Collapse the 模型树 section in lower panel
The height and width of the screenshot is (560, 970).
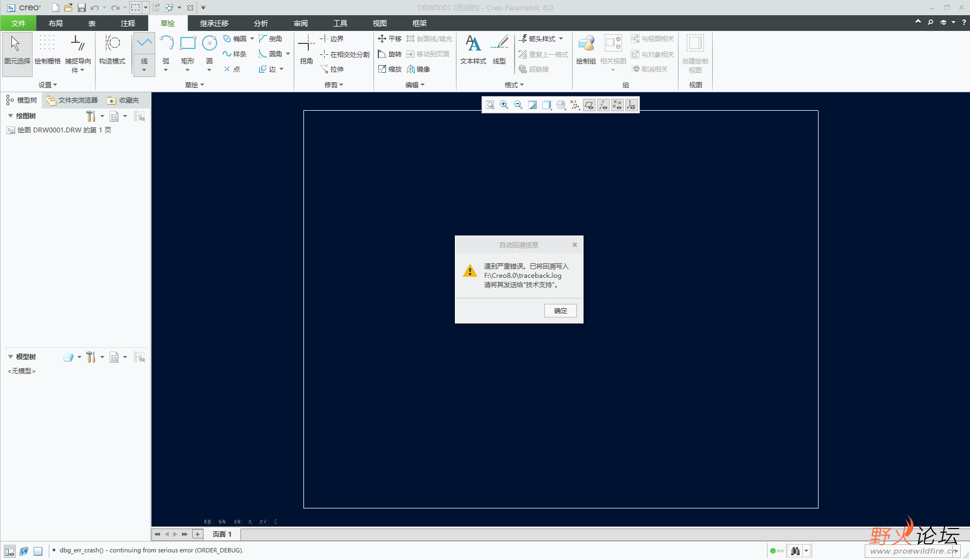[10, 357]
